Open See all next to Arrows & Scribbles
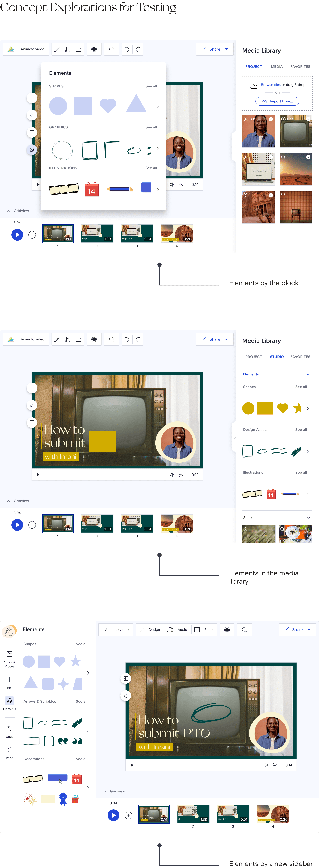This screenshot has width=319, height=868. (x=81, y=702)
